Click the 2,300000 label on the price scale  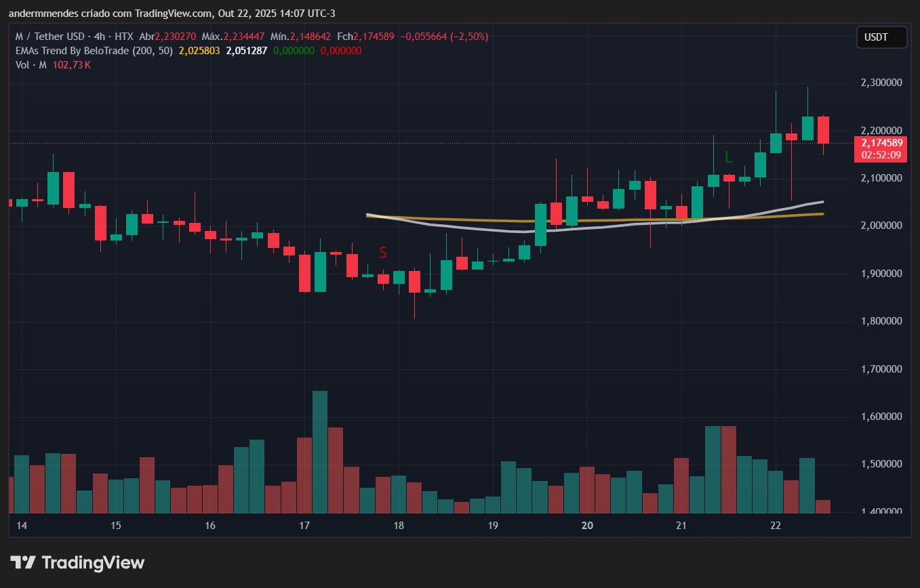pyautogui.click(x=880, y=82)
